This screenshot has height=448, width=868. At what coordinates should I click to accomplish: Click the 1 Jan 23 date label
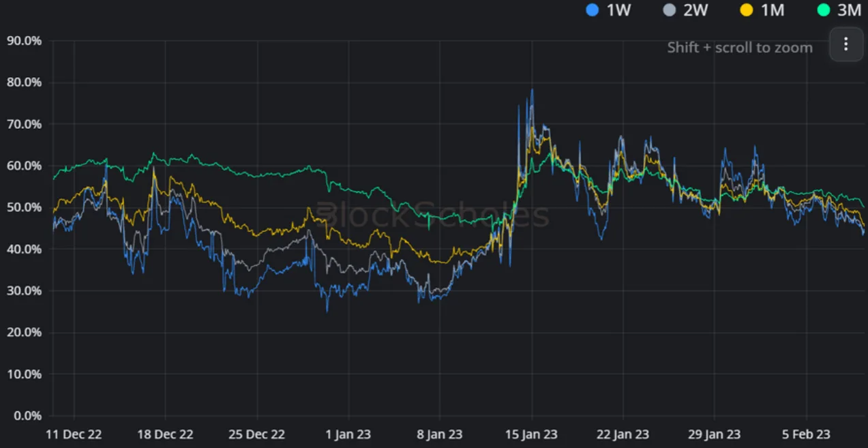click(x=348, y=434)
